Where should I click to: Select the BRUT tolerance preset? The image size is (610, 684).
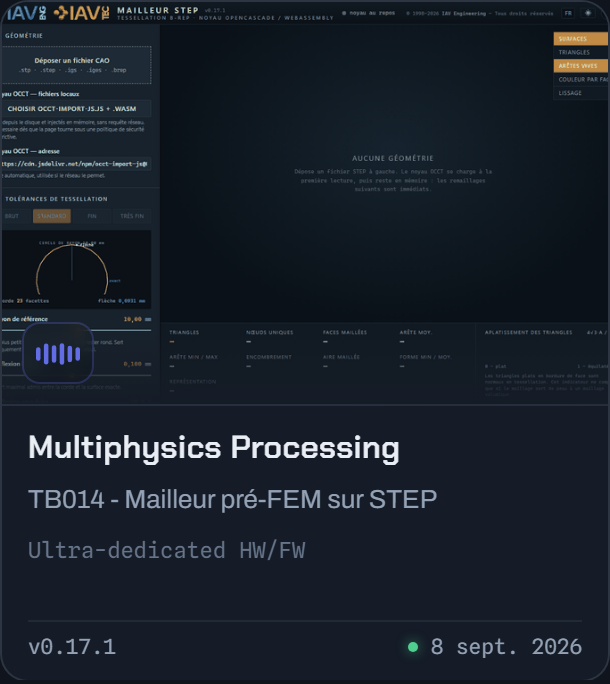12,216
